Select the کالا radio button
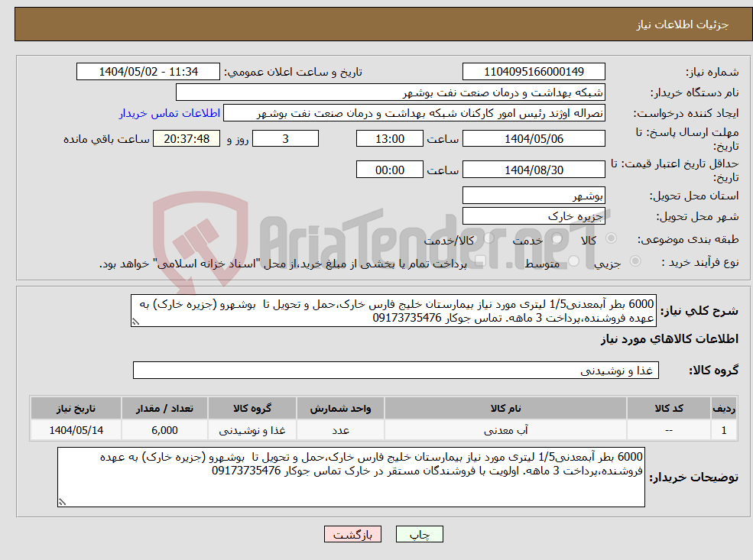Screen dimensions: 753x560 click(x=612, y=238)
